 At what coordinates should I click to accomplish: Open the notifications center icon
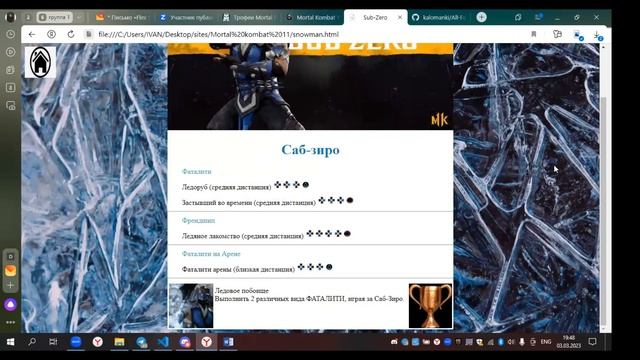pos(593,342)
